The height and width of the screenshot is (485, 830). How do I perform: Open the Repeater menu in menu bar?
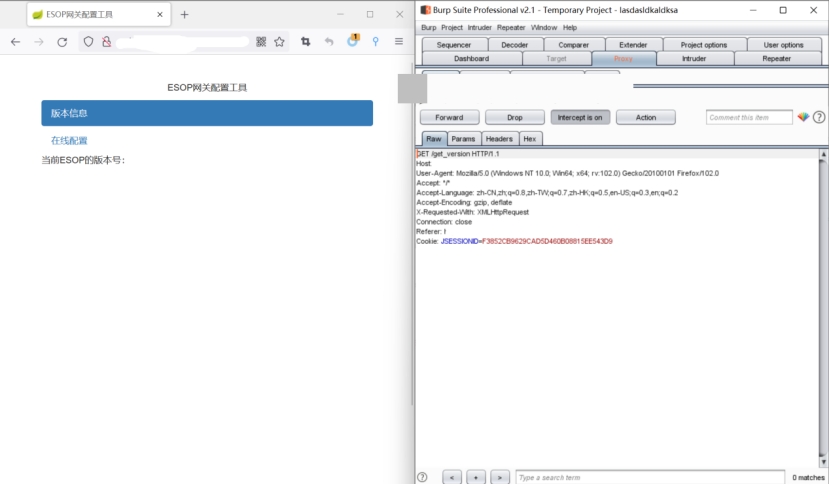pyautogui.click(x=511, y=28)
